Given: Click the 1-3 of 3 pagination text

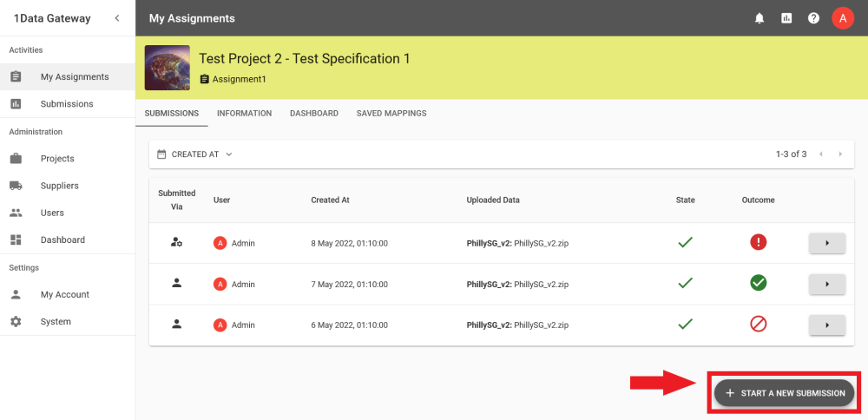Looking at the screenshot, I should pyautogui.click(x=791, y=154).
